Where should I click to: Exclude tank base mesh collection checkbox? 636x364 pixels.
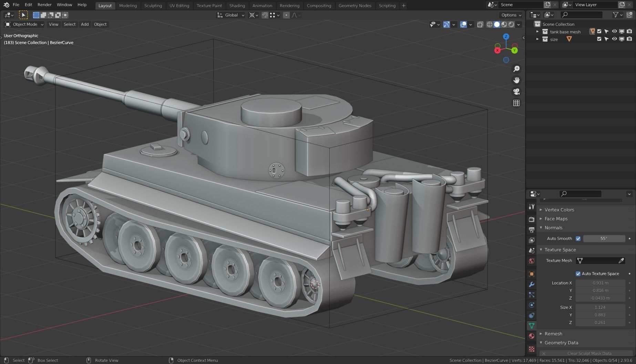pyautogui.click(x=599, y=31)
